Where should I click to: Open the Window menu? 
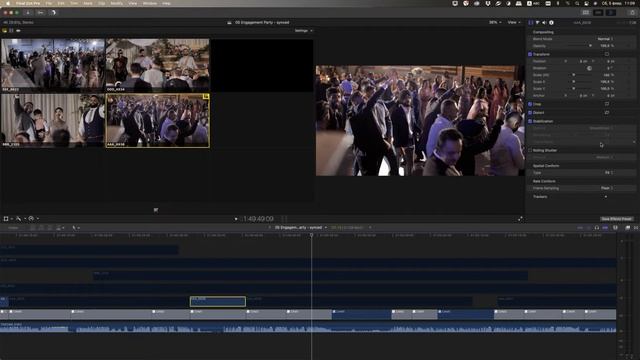click(150, 3)
